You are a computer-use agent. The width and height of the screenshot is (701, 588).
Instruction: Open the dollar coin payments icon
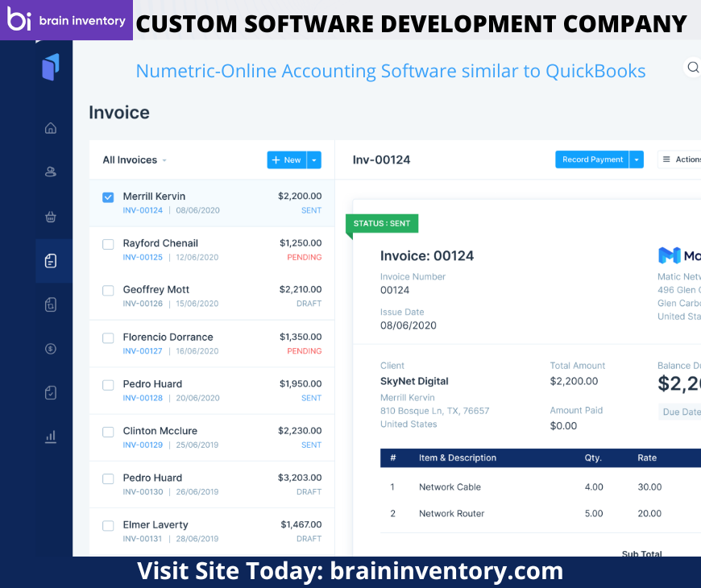click(51, 349)
